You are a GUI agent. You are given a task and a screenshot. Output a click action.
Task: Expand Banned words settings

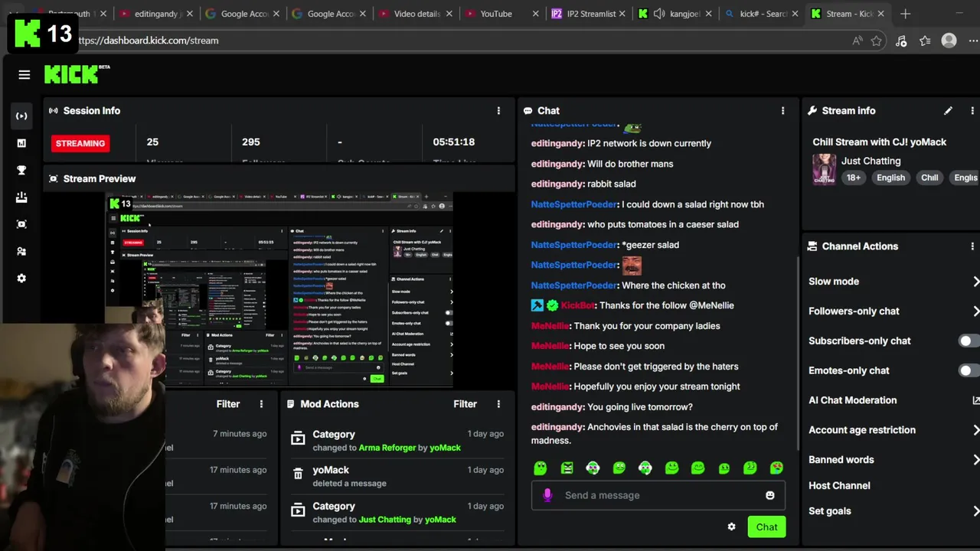(975, 460)
